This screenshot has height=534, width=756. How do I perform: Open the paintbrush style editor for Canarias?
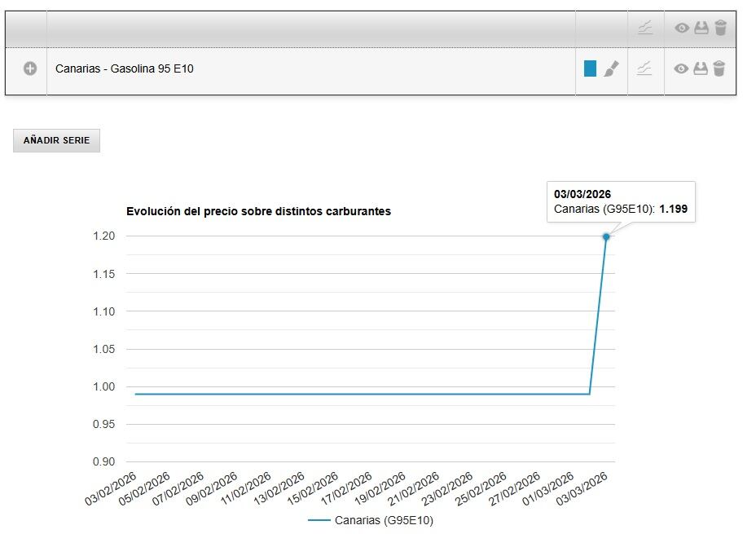(611, 69)
